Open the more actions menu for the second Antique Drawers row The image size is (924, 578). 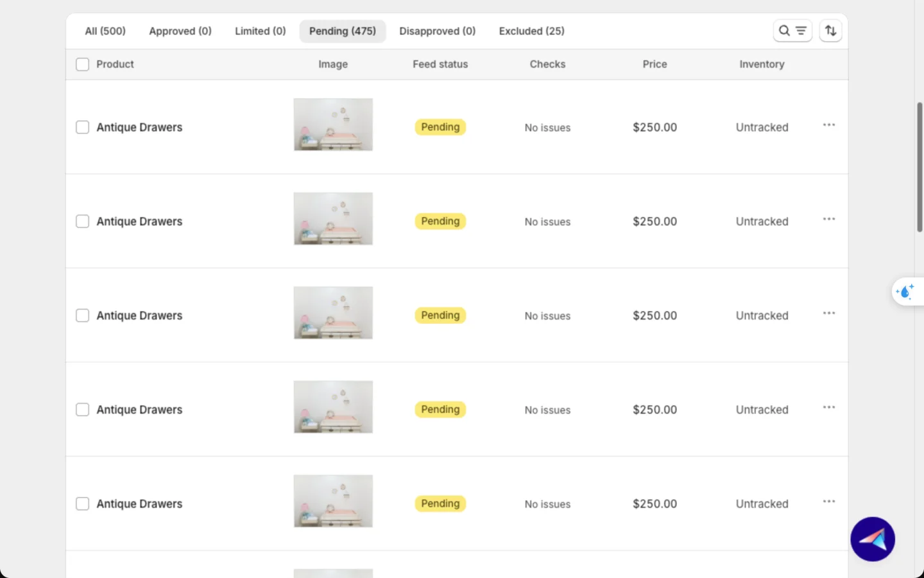click(829, 219)
